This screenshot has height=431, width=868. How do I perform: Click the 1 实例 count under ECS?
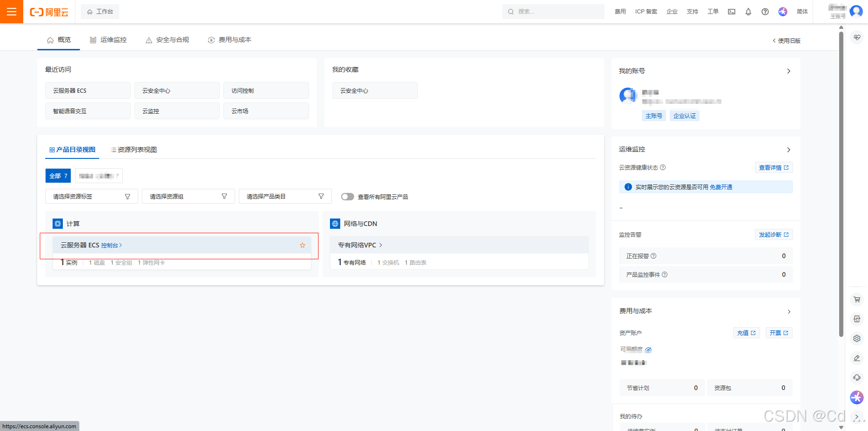[x=69, y=262]
